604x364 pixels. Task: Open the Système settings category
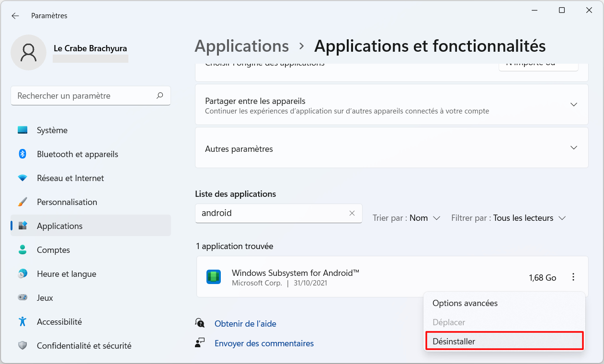(91, 130)
